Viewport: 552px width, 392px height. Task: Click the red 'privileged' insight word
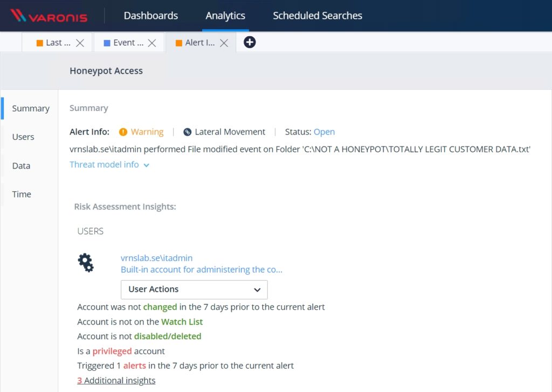pyautogui.click(x=112, y=351)
